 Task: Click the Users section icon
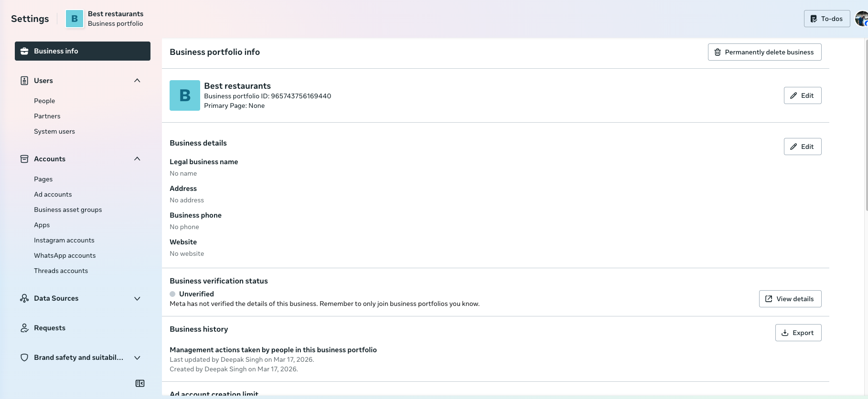coord(24,81)
